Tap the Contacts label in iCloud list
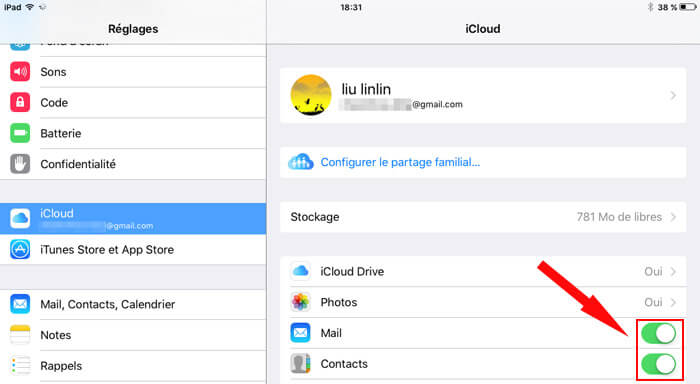Screen dimensions: 700x384 344,364
